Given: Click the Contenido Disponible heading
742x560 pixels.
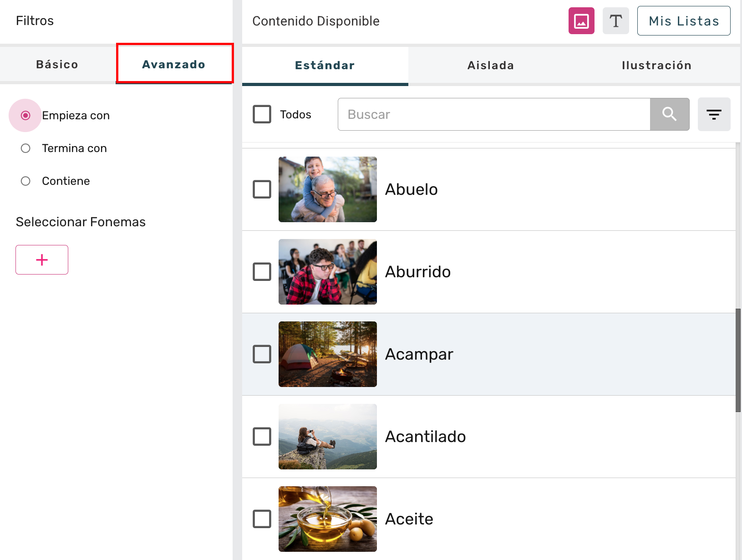Looking at the screenshot, I should tap(316, 21).
